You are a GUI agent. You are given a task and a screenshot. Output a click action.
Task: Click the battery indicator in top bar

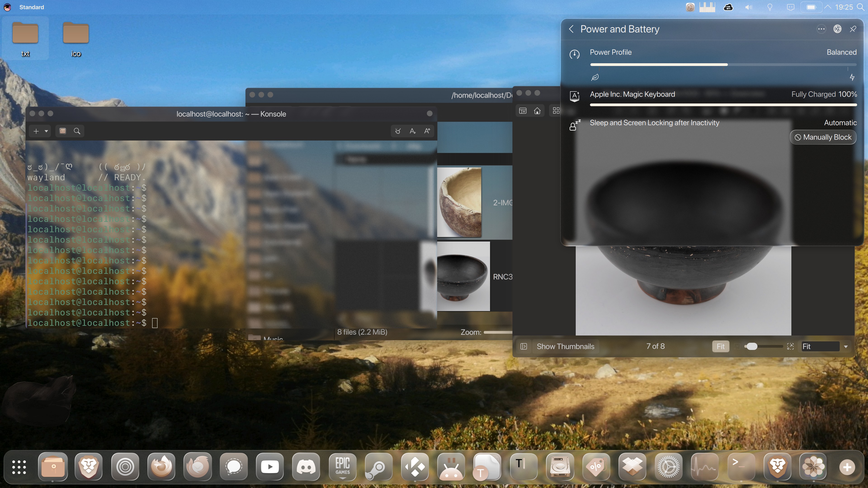coord(811,7)
